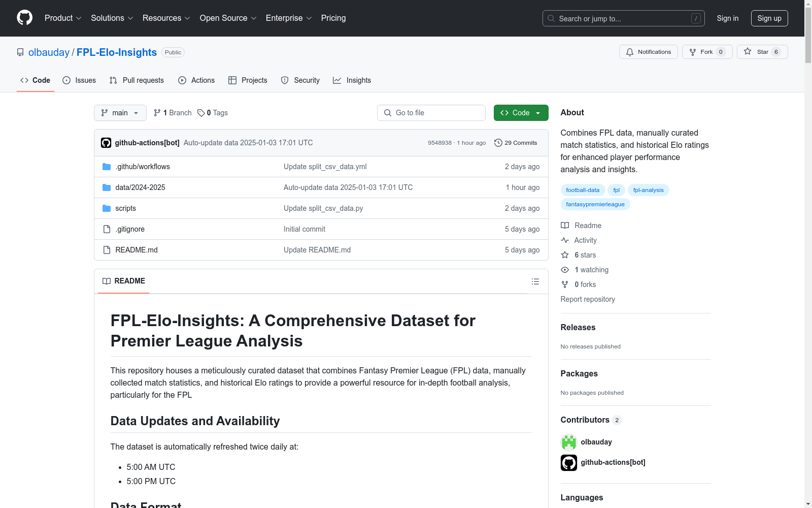Image resolution: width=812 pixels, height=508 pixels.
Task: Select the Code tab
Action: coord(35,80)
